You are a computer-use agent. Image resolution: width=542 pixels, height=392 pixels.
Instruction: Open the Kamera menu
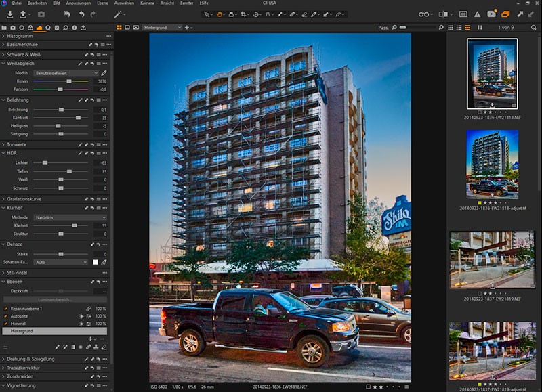tap(147, 3)
